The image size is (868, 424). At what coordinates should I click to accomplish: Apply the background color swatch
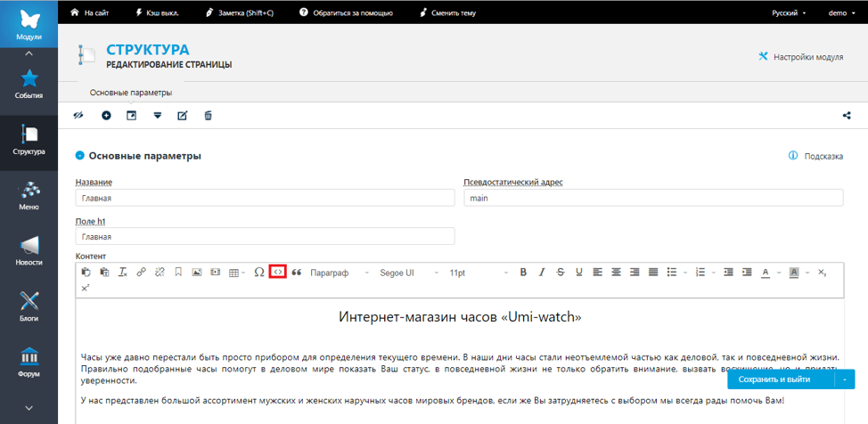tap(794, 273)
